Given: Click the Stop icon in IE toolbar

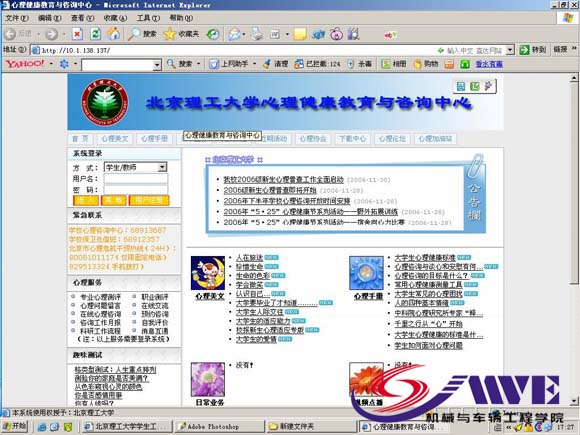Looking at the screenshot, I should 77,34.
